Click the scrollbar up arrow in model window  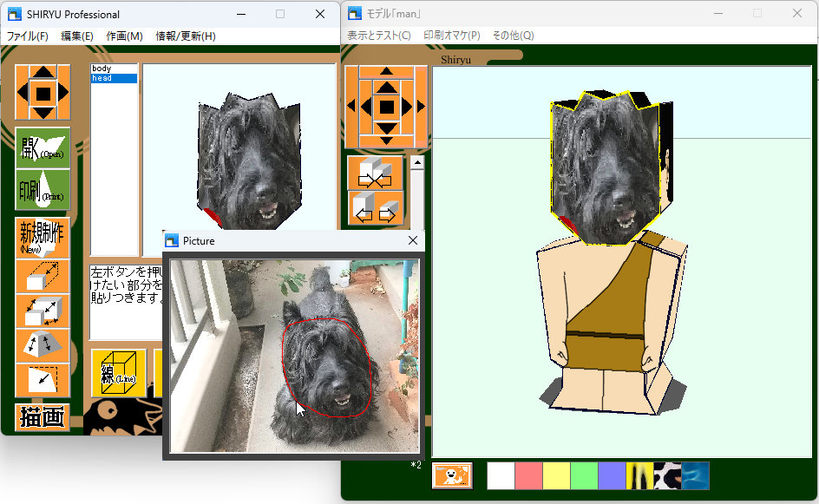tap(417, 162)
